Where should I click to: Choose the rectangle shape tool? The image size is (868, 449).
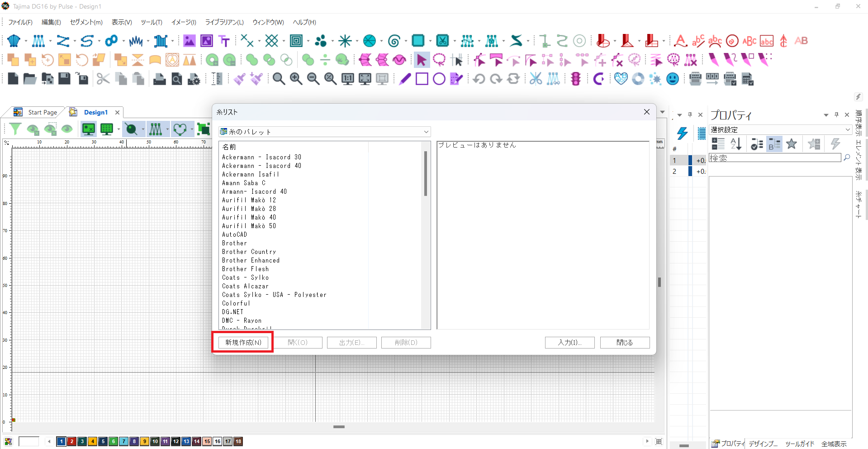[422, 79]
